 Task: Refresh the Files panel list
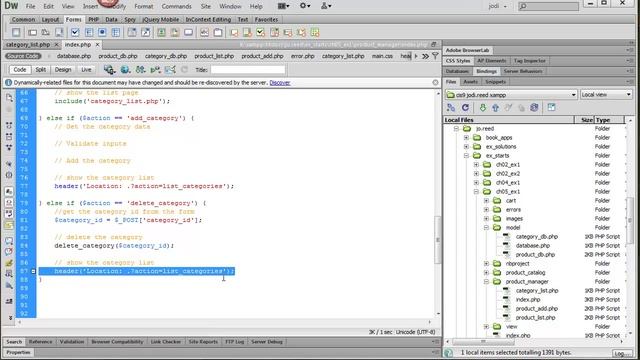click(x=465, y=107)
